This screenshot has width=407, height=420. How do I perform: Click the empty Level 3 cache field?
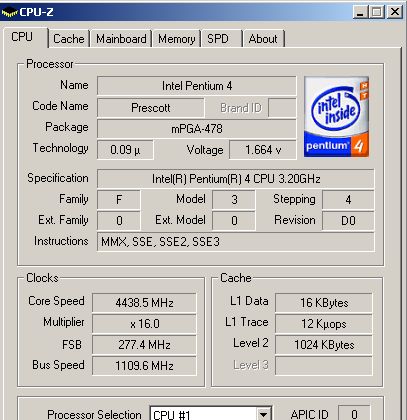coord(324,366)
